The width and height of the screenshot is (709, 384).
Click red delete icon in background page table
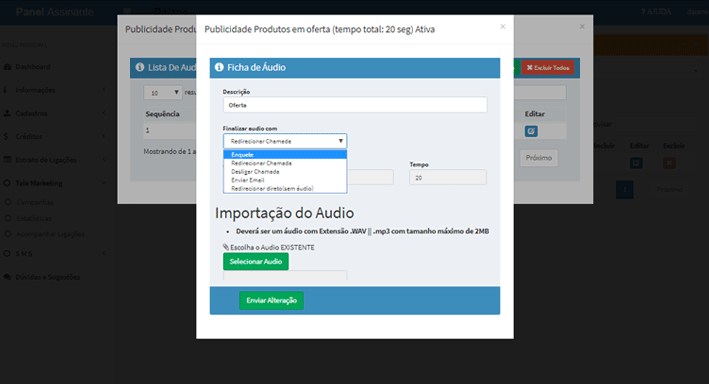(670, 163)
